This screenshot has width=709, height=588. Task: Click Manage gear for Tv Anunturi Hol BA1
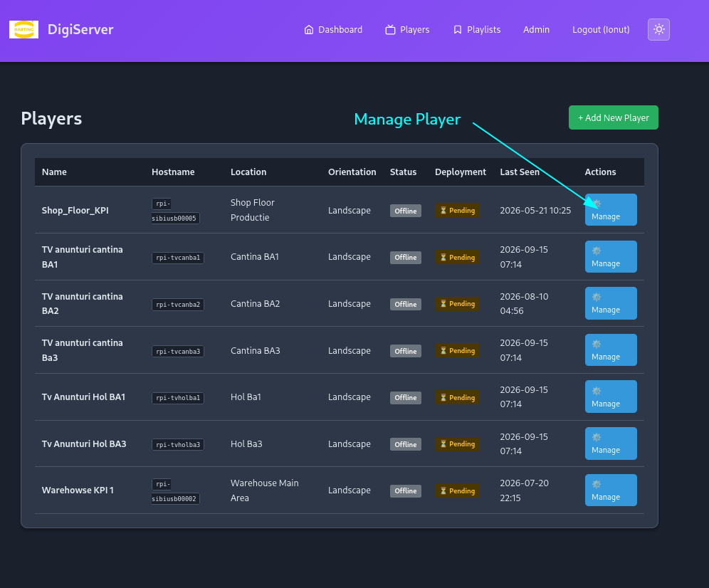[597, 391]
